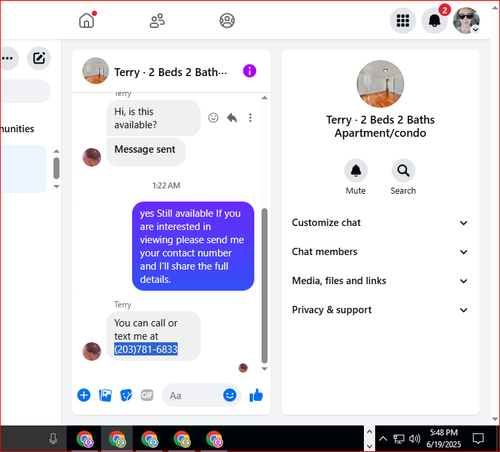The width and height of the screenshot is (500, 452).
Task: Reply to 'Hi, is this available?' message
Action: [232, 118]
